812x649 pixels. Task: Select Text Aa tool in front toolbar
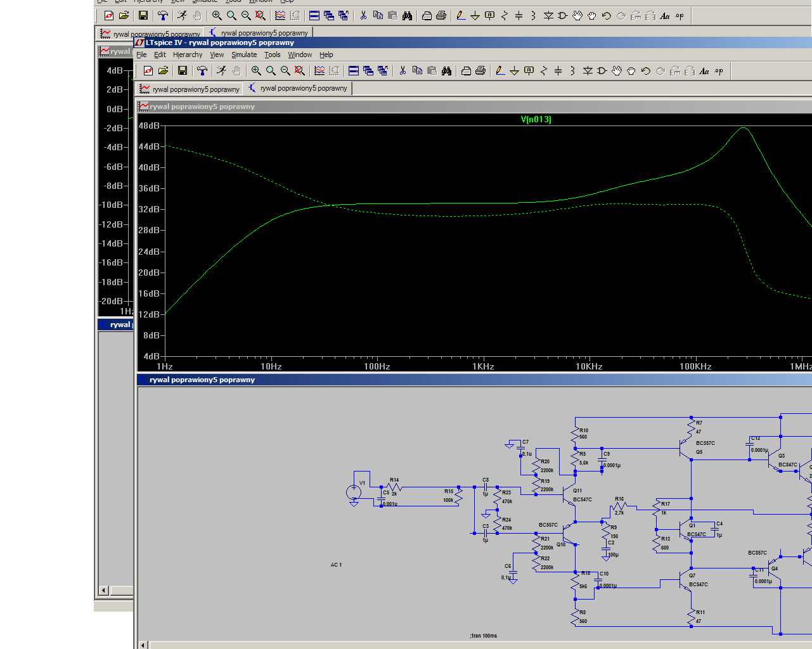coord(704,71)
